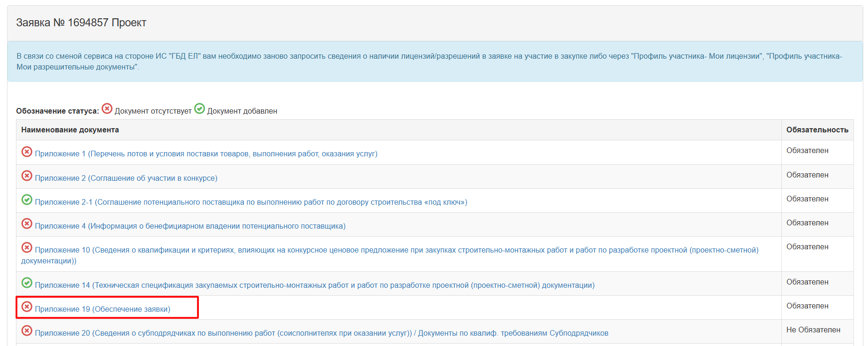Click red status icon next to Приложение 2 (Соглашение об участии)
868x346 pixels.
point(27,176)
